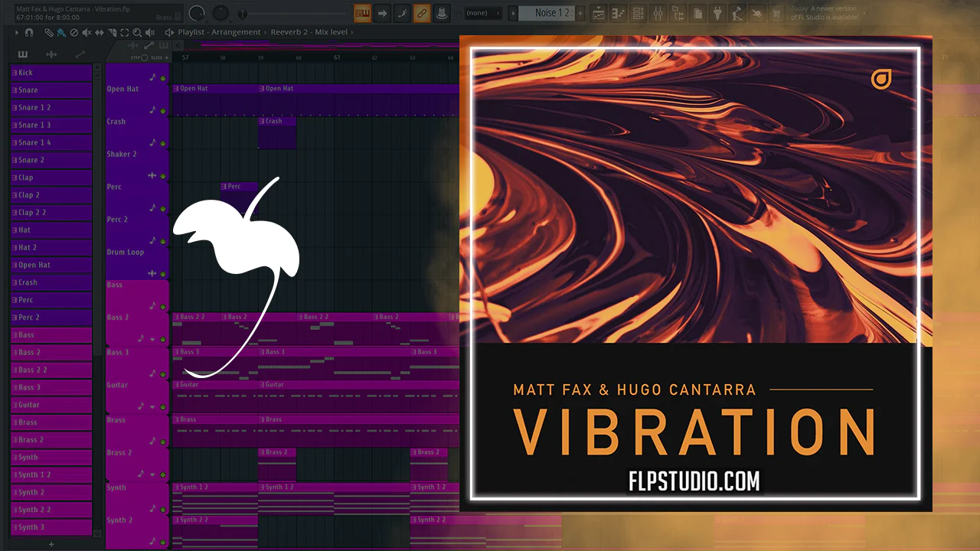
Task: Select the Clap 2 2 pattern
Action: [51, 212]
